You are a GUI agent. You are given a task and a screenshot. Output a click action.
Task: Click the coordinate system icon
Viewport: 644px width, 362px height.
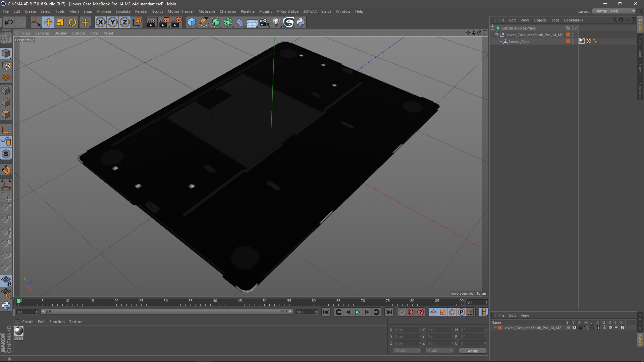pos(137,22)
